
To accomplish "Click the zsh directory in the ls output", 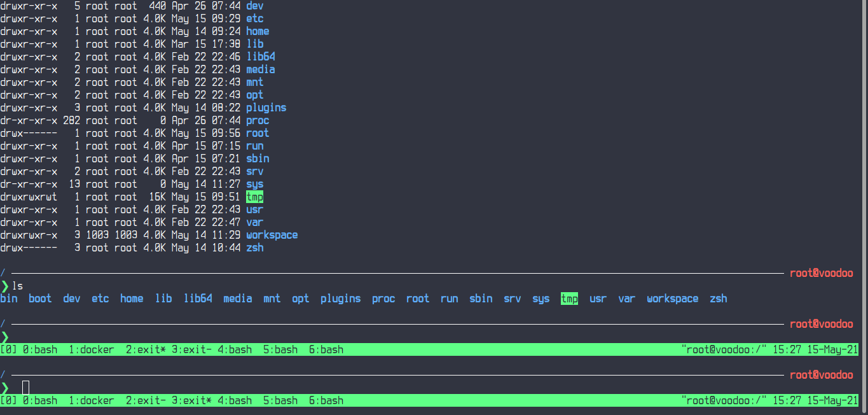I will 718,298.
